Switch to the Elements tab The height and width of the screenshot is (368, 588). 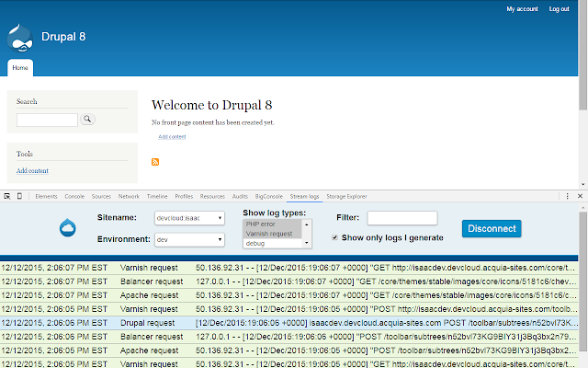coord(46,196)
